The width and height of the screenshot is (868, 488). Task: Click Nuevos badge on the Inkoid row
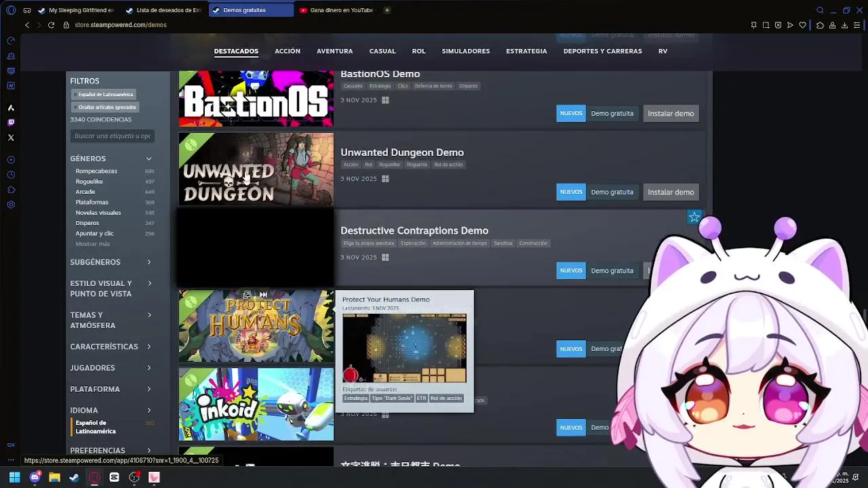coord(571,428)
